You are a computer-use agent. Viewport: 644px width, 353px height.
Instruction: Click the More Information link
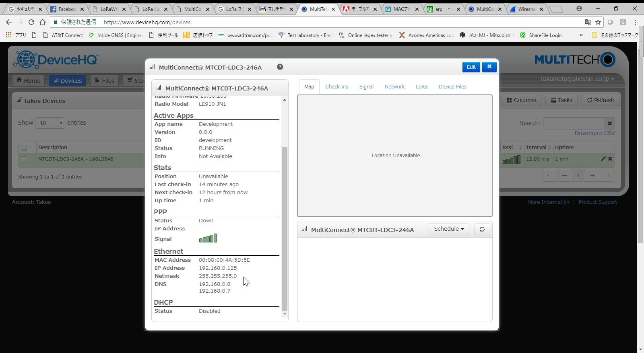(x=549, y=202)
